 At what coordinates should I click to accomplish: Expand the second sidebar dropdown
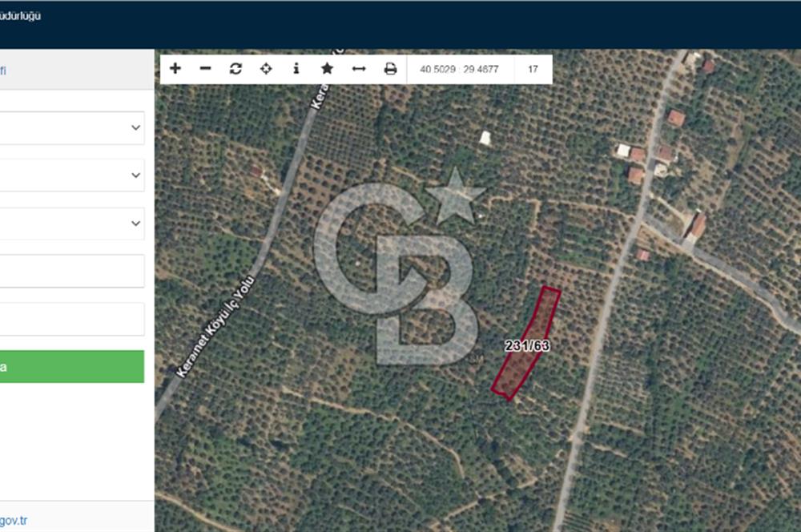point(72,175)
